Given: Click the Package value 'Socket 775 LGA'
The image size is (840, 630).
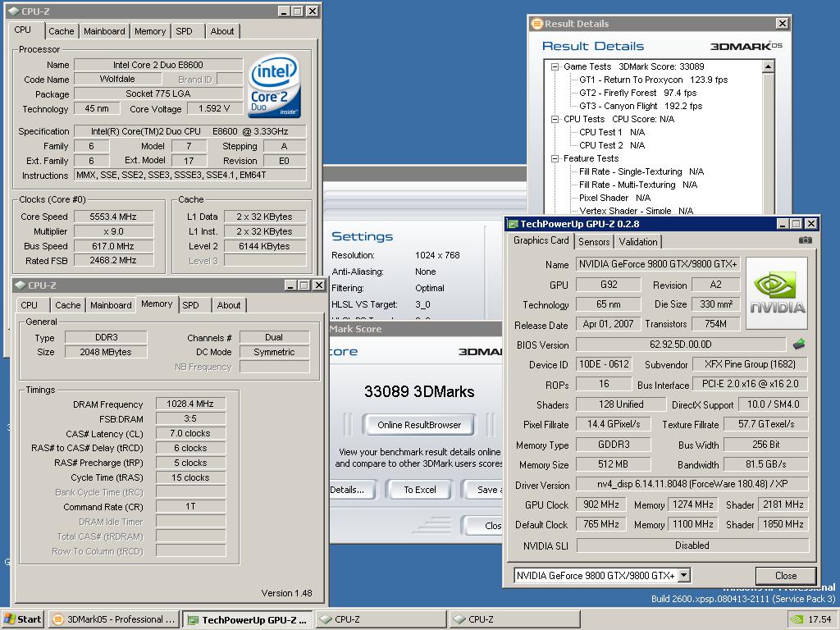Looking at the screenshot, I should click(x=158, y=94).
